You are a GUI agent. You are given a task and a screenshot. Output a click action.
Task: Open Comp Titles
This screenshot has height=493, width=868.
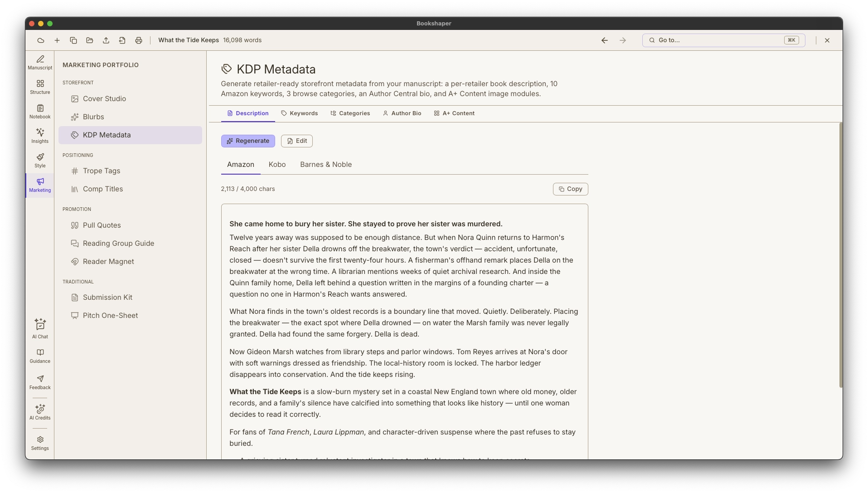click(130, 189)
